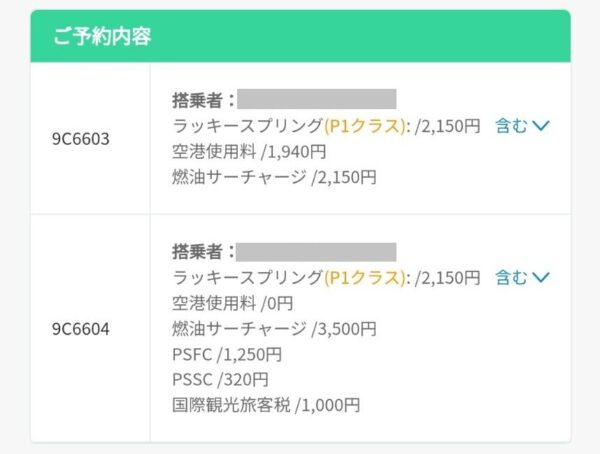Screen dimensions: 600x454
Task: Click the PSSC /320円 fee line
Action: pyautogui.click(x=223, y=380)
